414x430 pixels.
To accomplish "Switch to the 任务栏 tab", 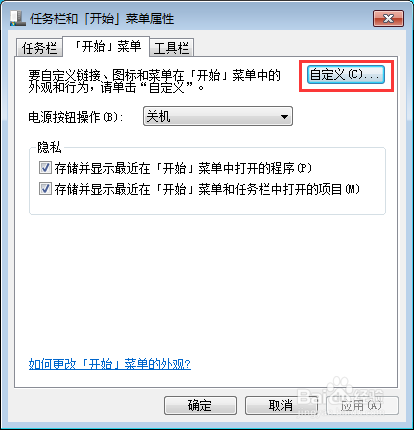I will click(x=39, y=48).
